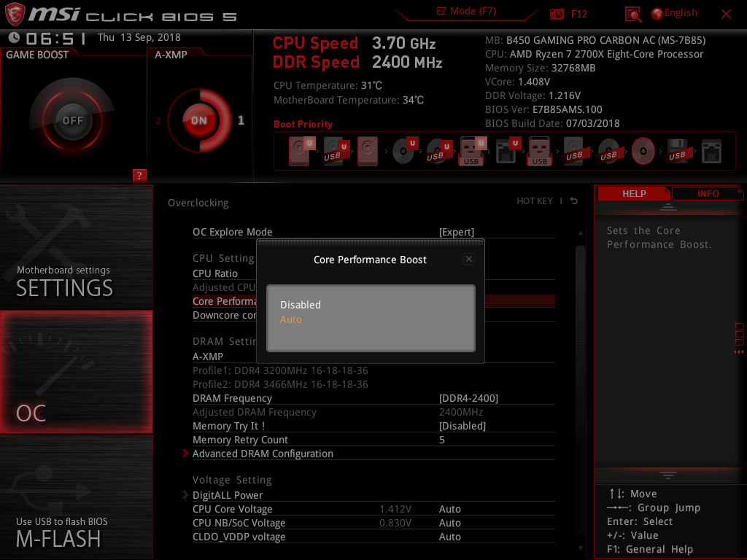
Task: Click the back arrow next to HOT KEY
Action: (574, 201)
